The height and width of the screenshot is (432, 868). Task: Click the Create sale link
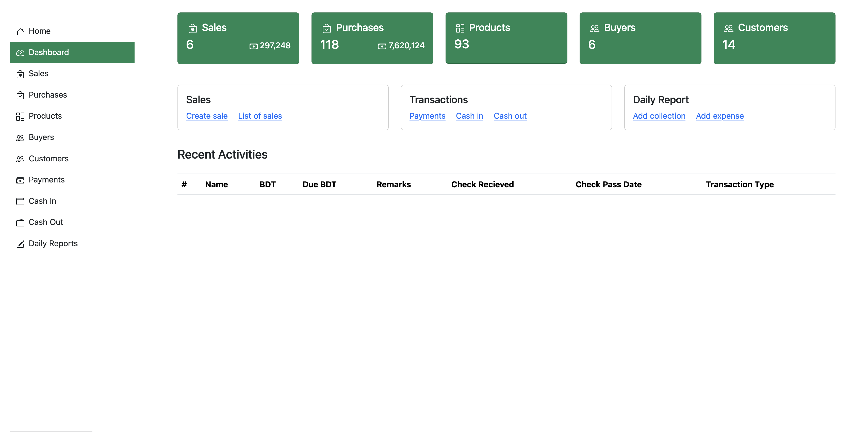coord(207,116)
